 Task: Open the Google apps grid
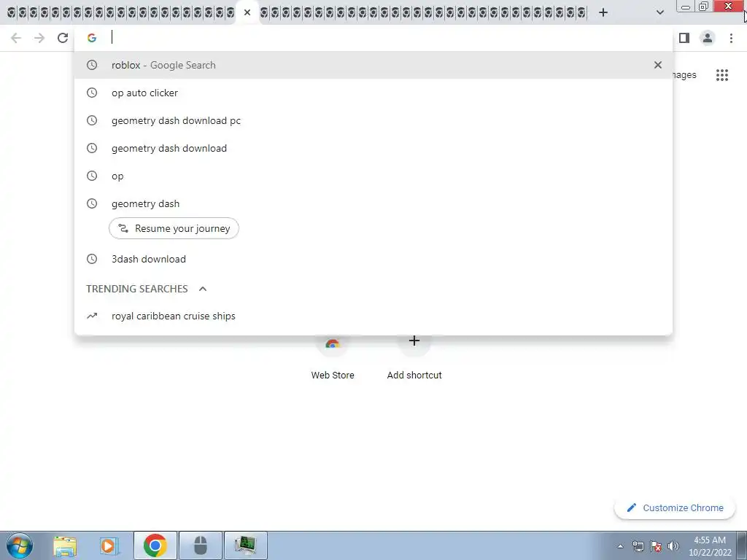click(x=721, y=75)
